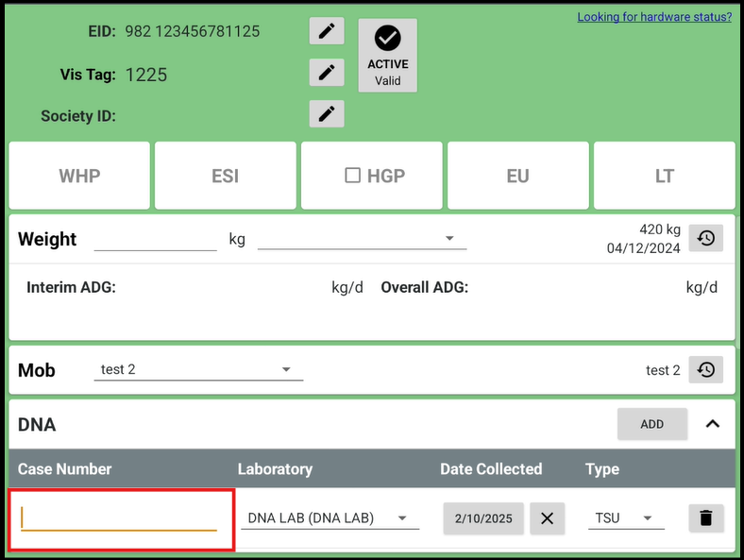
Task: Collapse the DNA section chevron
Action: click(x=713, y=424)
